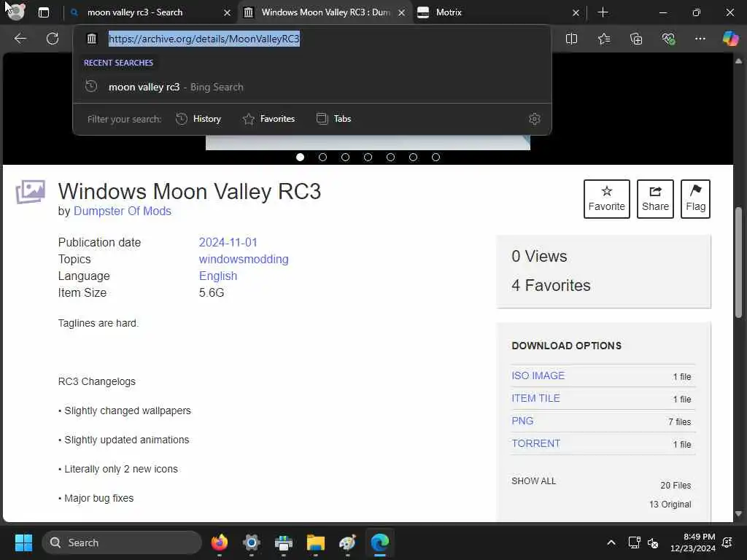Open the notification bell icon

pyautogui.click(x=727, y=542)
